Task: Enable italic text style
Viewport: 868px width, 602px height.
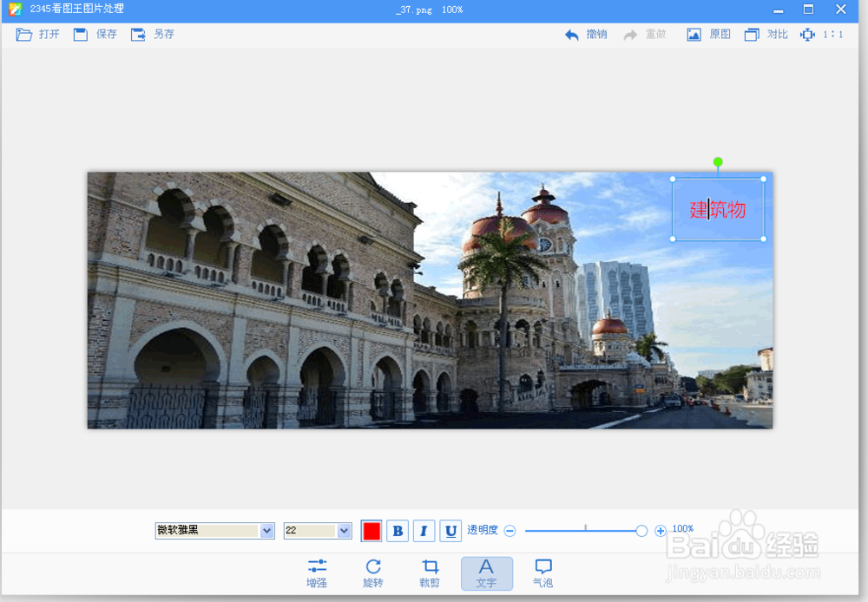Action: click(424, 530)
